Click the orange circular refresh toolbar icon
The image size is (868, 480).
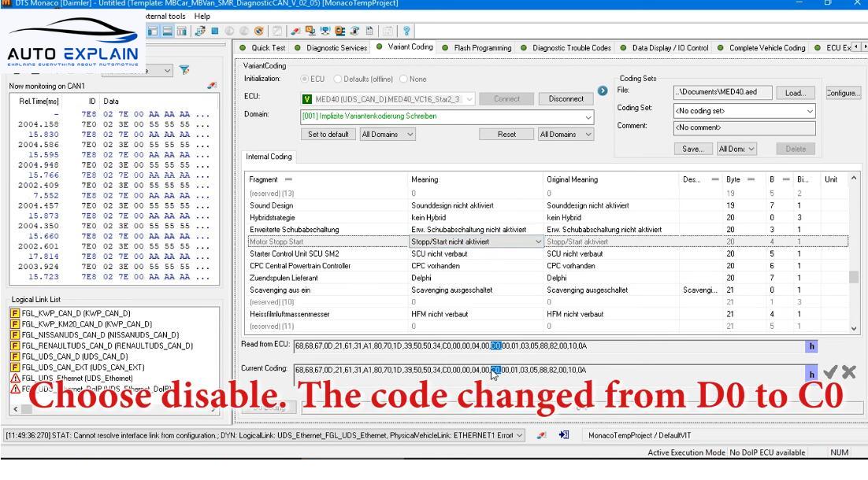coord(258,31)
